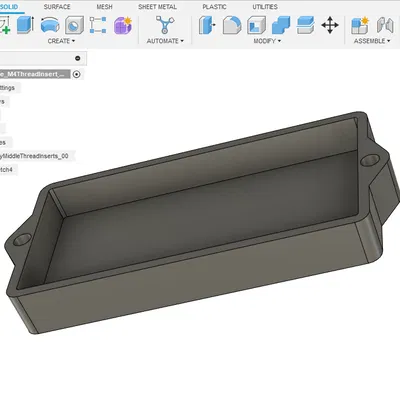
Task: Select the MiddleThreadInserts_00 browser item
Action: pyautogui.click(x=37, y=156)
